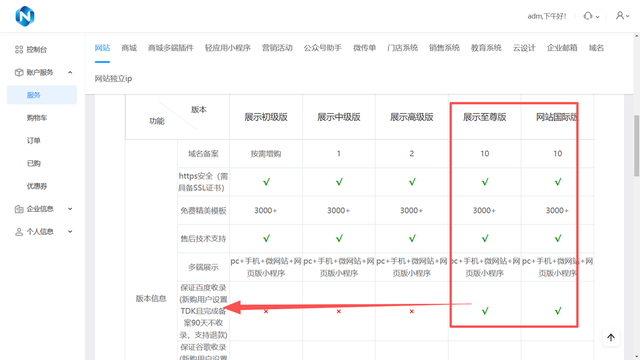Select the 营销活动 tab
The image size is (640, 360).
[277, 48]
